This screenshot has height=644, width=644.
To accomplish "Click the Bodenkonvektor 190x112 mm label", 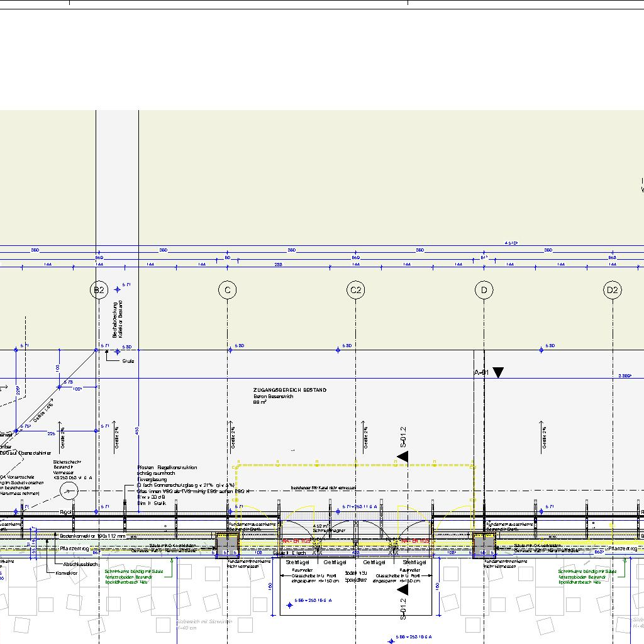I will click(93, 536).
